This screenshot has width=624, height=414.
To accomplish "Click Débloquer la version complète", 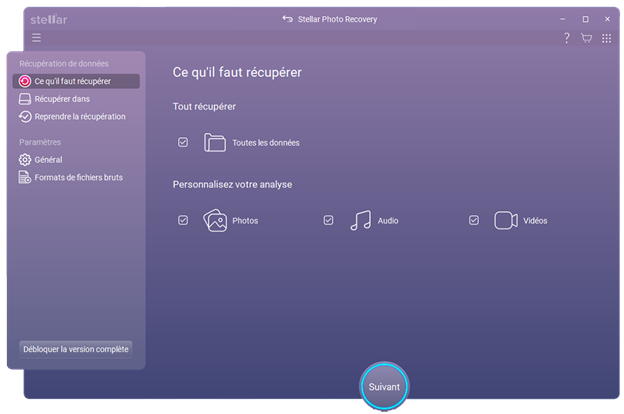I will [76, 349].
